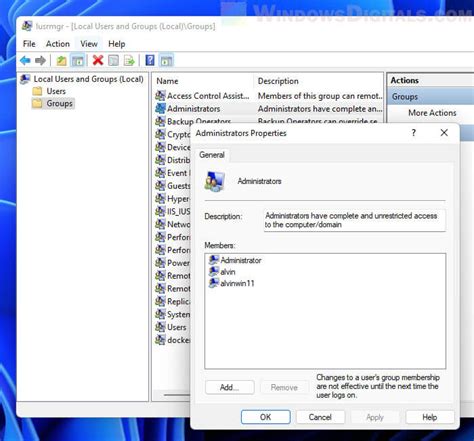The height and width of the screenshot is (441, 474).
Task: Open the Action menu
Action: tap(58, 44)
